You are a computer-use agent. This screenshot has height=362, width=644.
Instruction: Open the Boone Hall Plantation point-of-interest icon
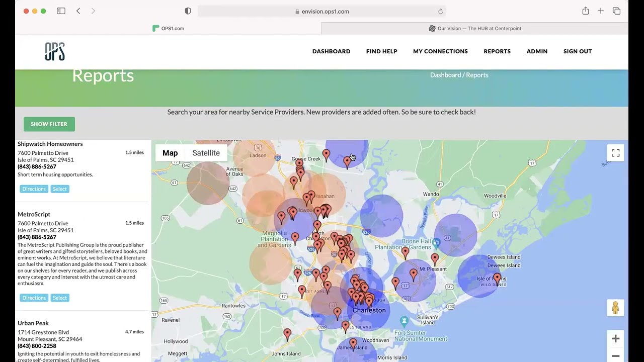pyautogui.click(x=436, y=243)
